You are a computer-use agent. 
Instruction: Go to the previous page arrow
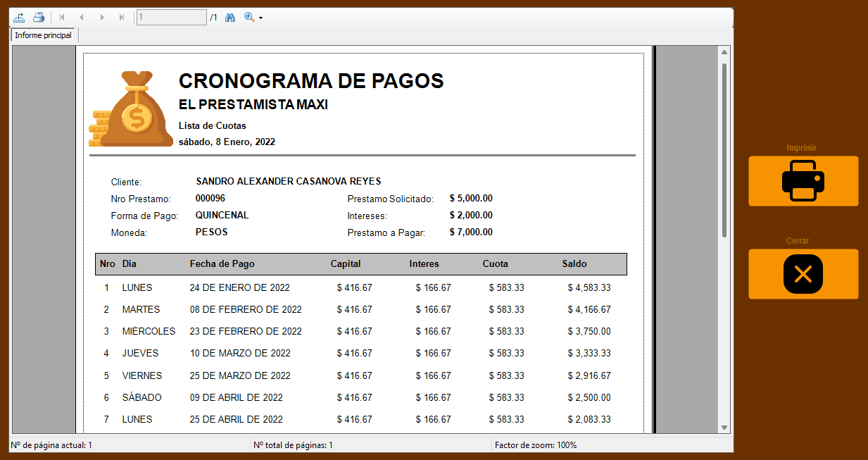click(x=82, y=17)
